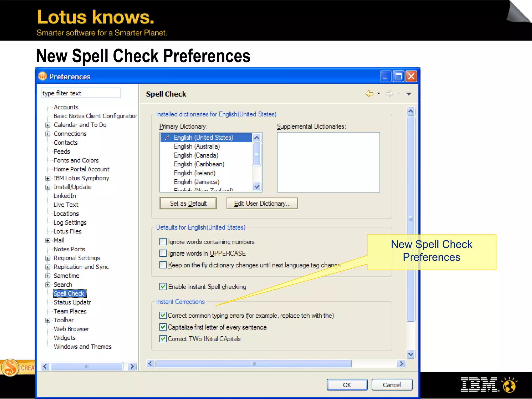Expand the Mail tree node
The height and width of the screenshot is (399, 532).
tap(48, 240)
